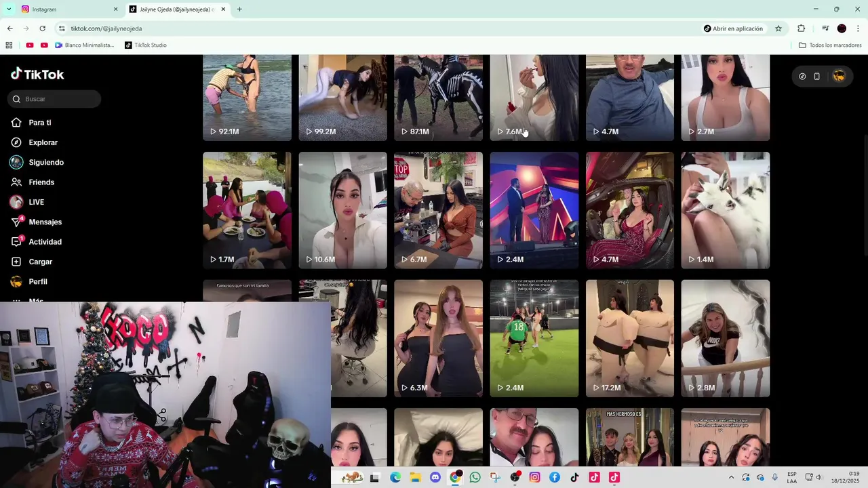This screenshot has width=868, height=488.
Task: Open WhatsApp from the taskbar
Action: coord(475,478)
